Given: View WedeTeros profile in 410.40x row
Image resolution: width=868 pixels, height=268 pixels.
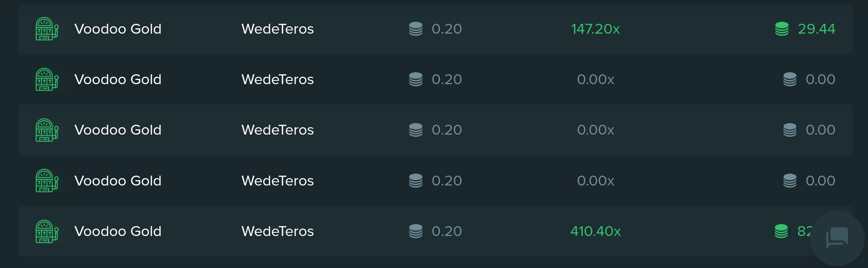Looking at the screenshot, I should point(278,231).
